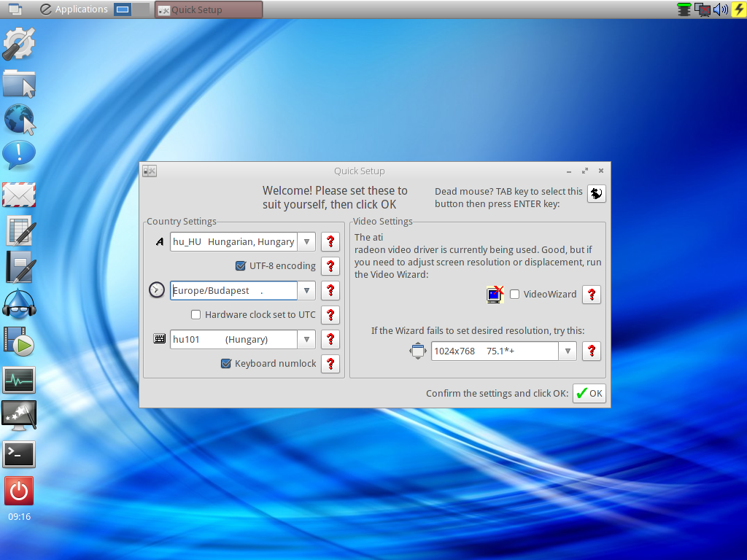The height and width of the screenshot is (560, 747).
Task: Enable Hardware clock set to UTC
Action: click(196, 315)
